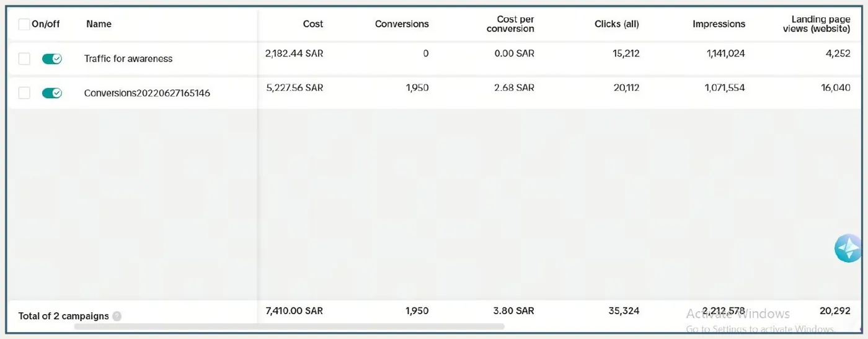Select the 0.00 SAR cost per conversion
The height and width of the screenshot is (339, 868).
pos(515,53)
